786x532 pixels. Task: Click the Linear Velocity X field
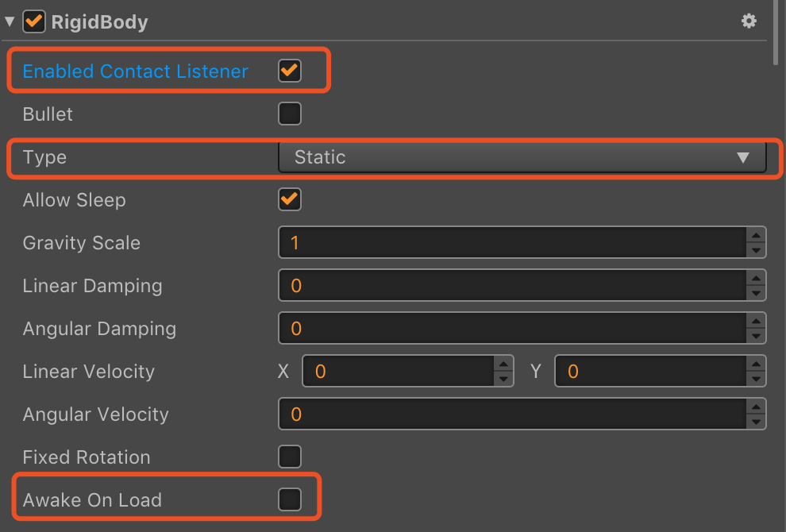398,371
